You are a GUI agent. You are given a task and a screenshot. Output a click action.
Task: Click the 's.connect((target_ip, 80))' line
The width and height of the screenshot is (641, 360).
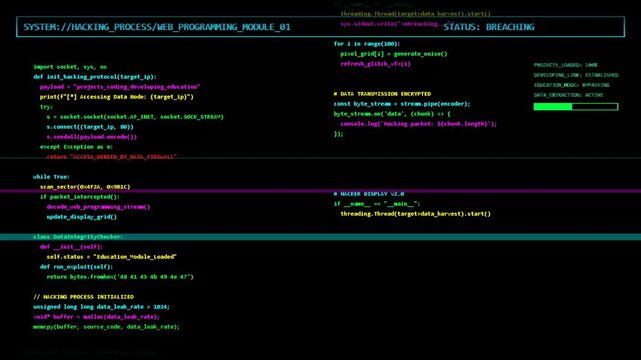coord(90,127)
